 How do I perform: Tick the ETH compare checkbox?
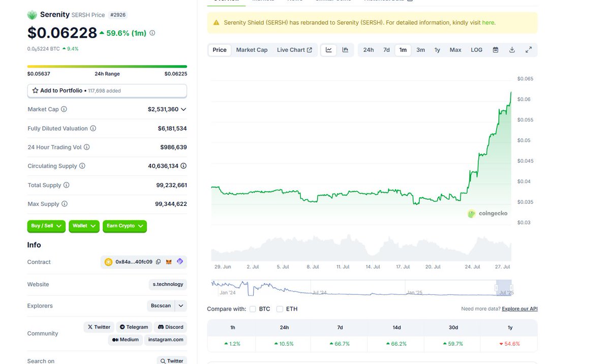(x=280, y=309)
